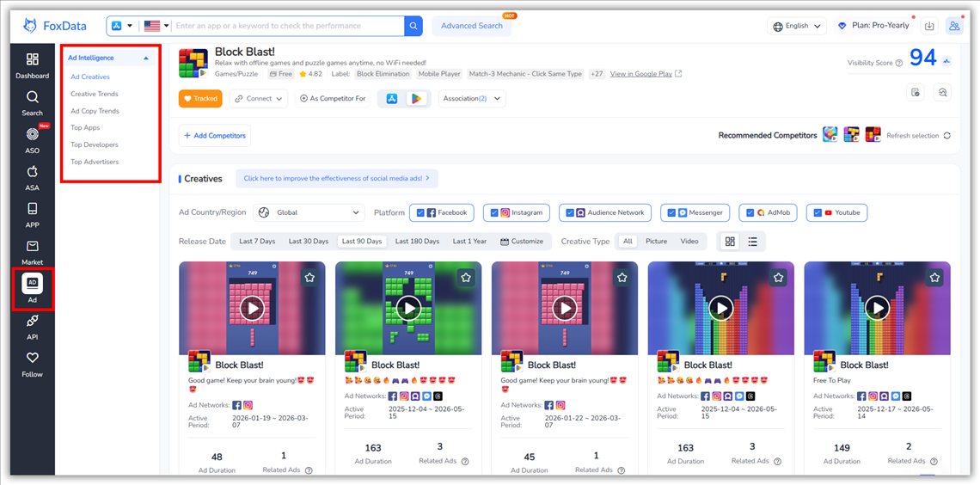Image resolution: width=980 pixels, height=485 pixels.
Task: Select Ad Copy Trends menu item
Action: click(x=95, y=111)
